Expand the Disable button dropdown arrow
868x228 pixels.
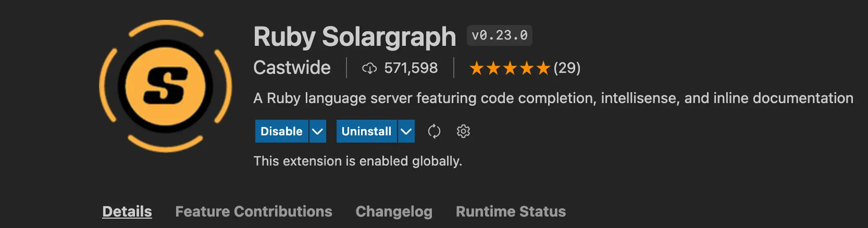coord(317,131)
